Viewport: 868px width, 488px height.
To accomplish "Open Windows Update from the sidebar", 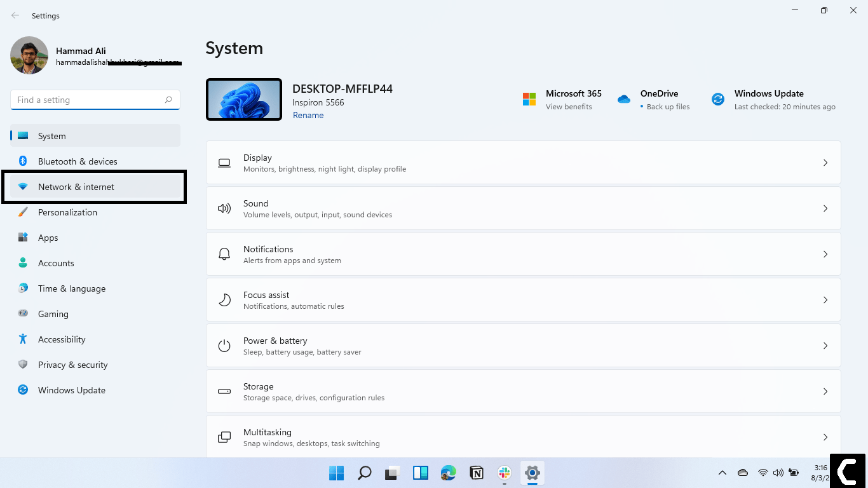I will [x=71, y=390].
